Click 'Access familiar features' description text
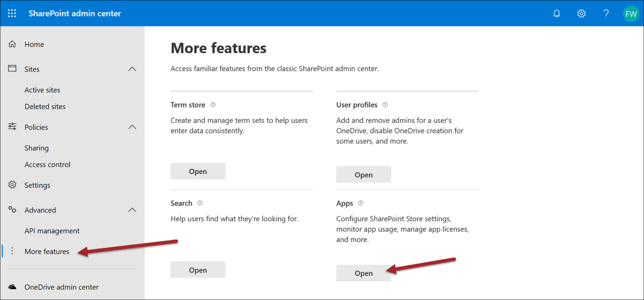 click(275, 69)
